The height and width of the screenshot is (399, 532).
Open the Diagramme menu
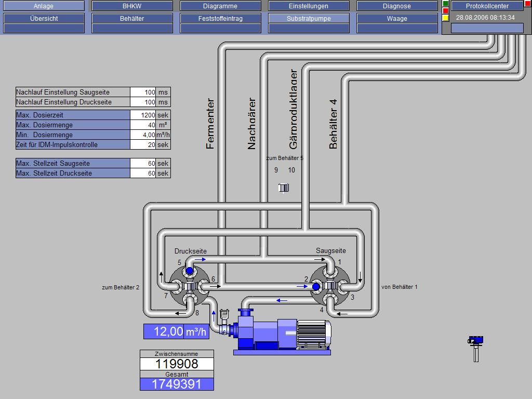220,6
